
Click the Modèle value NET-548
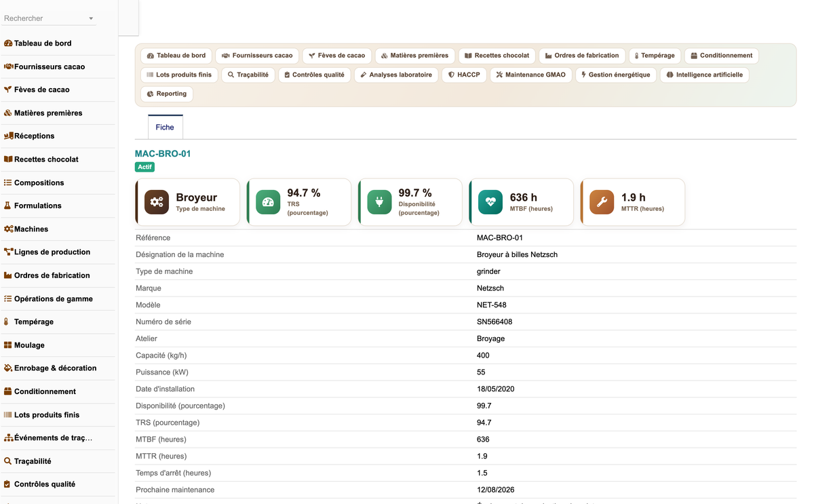coord(492,305)
